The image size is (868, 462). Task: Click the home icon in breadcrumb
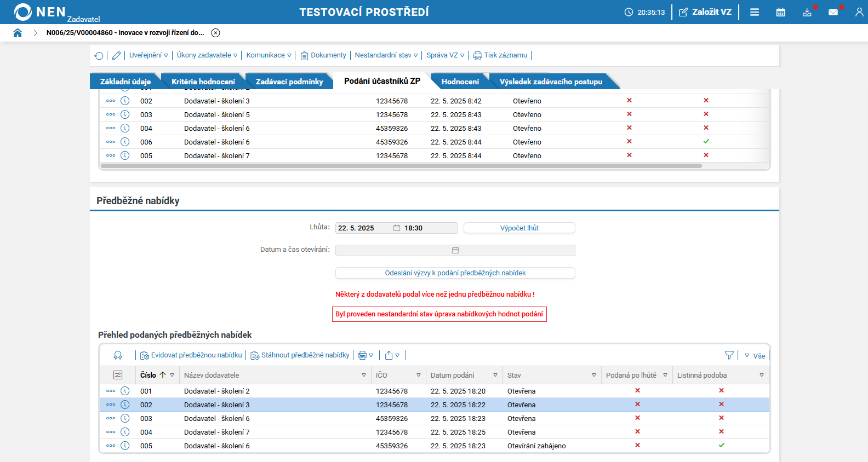click(18, 33)
